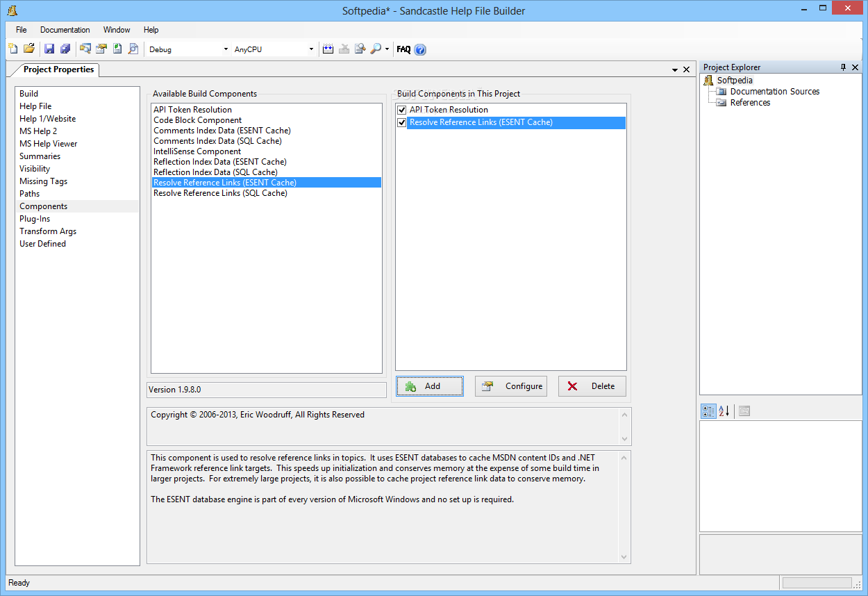Select IntelliSense Component in available list
The height and width of the screenshot is (596, 868).
click(x=267, y=151)
